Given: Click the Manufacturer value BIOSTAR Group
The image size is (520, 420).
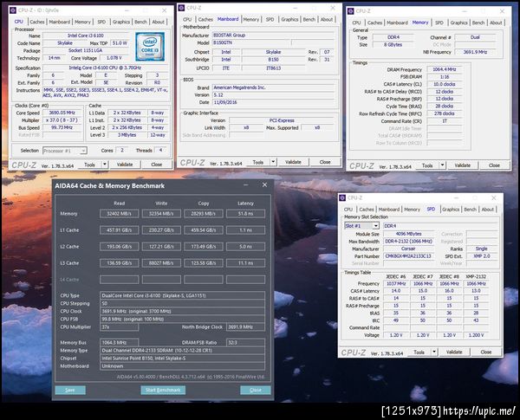Looking at the screenshot, I should pos(273,36).
